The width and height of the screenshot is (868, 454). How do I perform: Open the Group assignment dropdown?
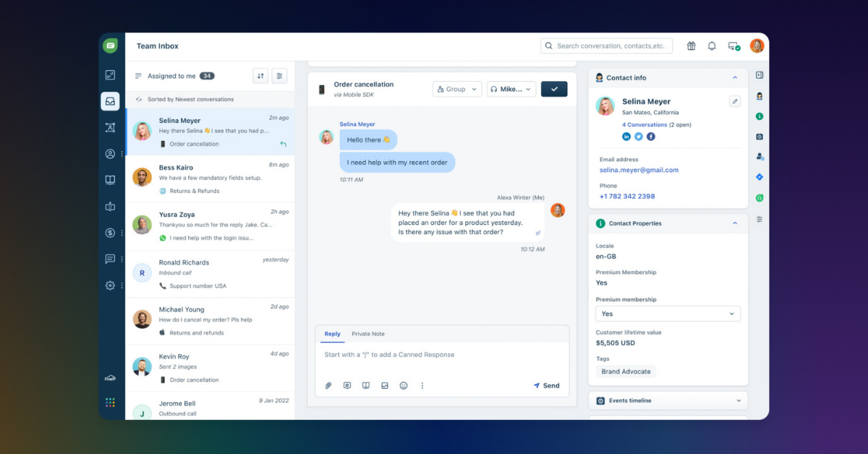pyautogui.click(x=457, y=89)
